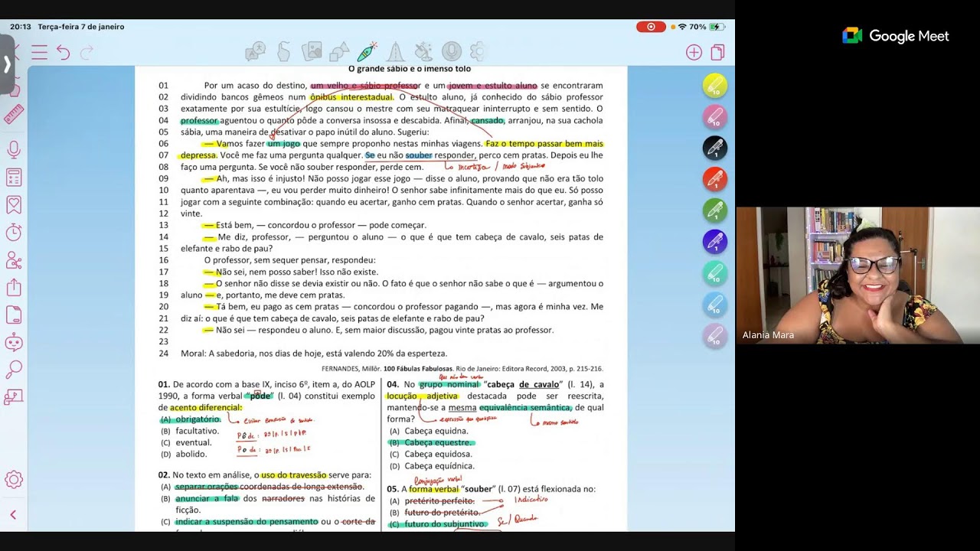Pick the light blue highlighter preset
Viewport: 980px width, 551px height.
pyautogui.click(x=715, y=305)
